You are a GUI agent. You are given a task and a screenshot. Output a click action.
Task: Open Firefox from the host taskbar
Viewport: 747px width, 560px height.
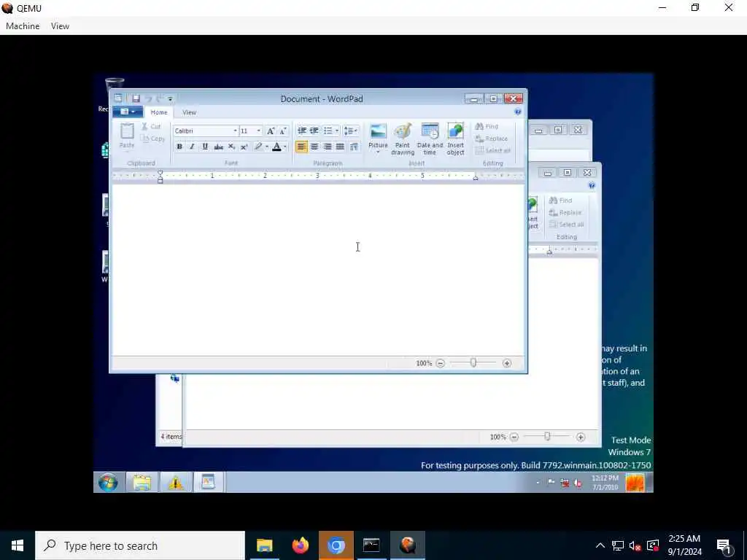(x=300, y=545)
